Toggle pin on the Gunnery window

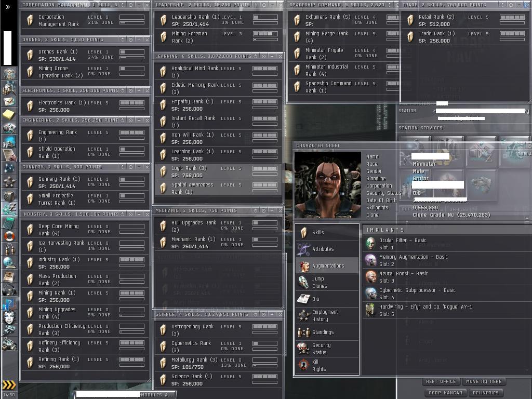click(130, 167)
